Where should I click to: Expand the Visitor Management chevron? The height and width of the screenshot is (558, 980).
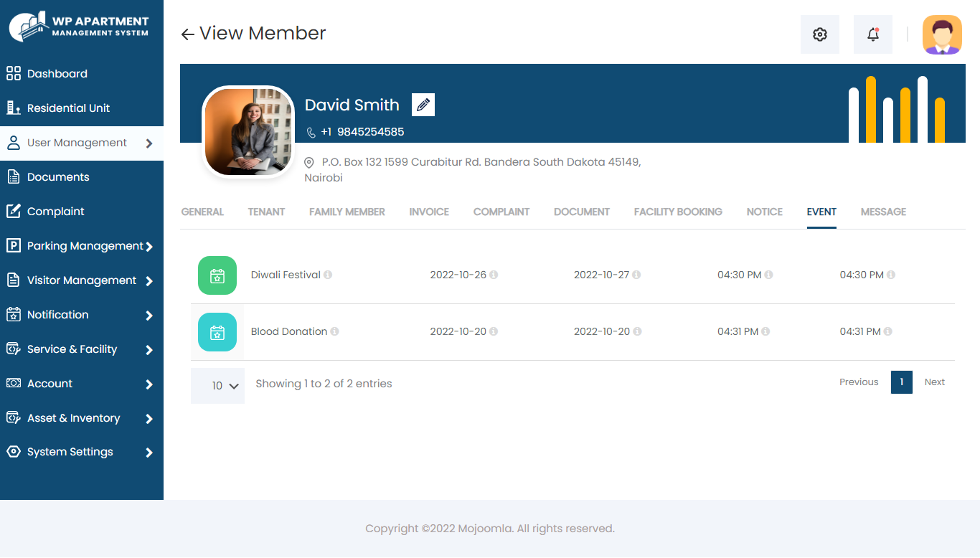click(x=149, y=281)
